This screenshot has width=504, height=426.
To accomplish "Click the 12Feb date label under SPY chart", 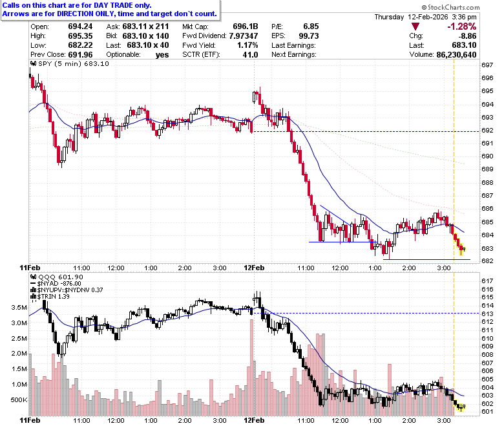I will pyautogui.click(x=254, y=268).
